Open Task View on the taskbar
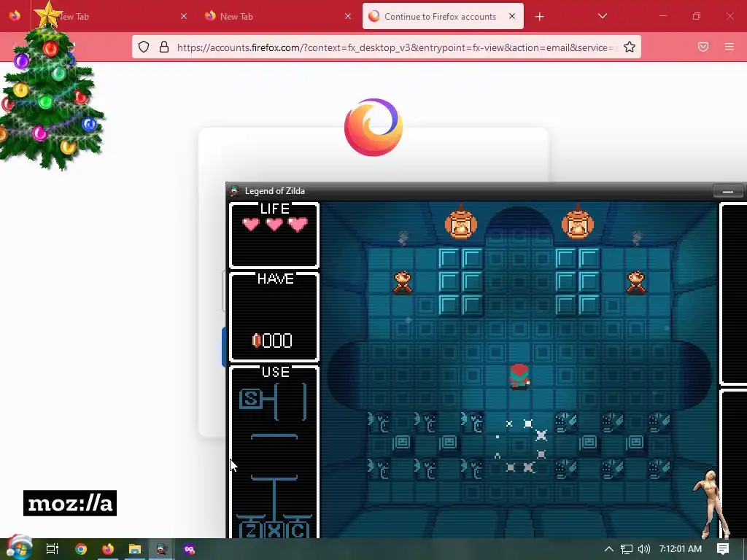Viewport: 747px width, 560px height. coord(53,549)
